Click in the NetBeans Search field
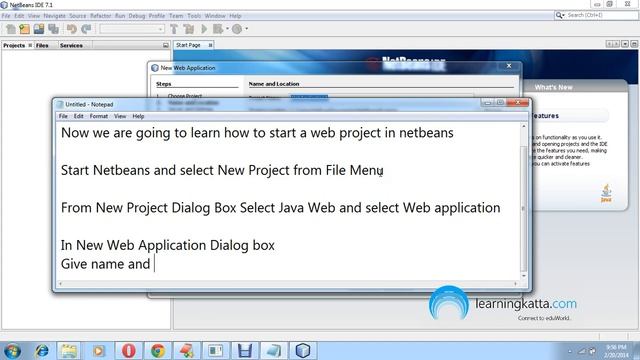This screenshot has width=640, height=360. point(602,15)
